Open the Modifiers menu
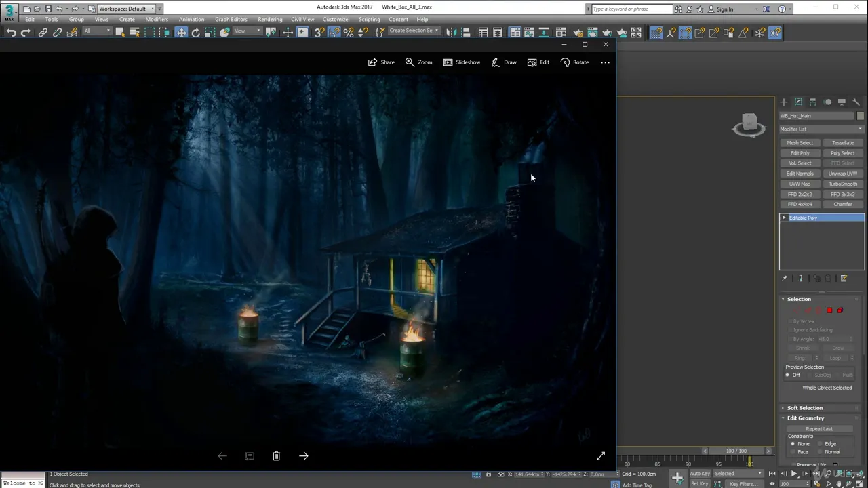 [157, 19]
